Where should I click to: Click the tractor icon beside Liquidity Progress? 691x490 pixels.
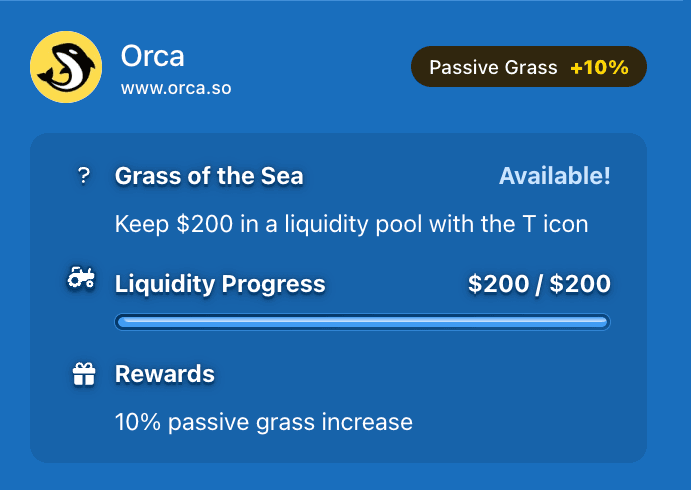[81, 278]
